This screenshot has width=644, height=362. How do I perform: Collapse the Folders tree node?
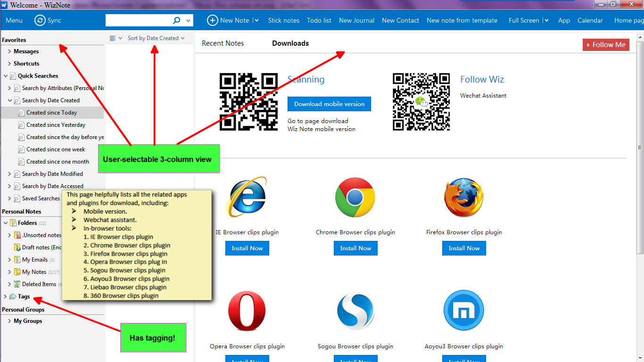[6, 223]
